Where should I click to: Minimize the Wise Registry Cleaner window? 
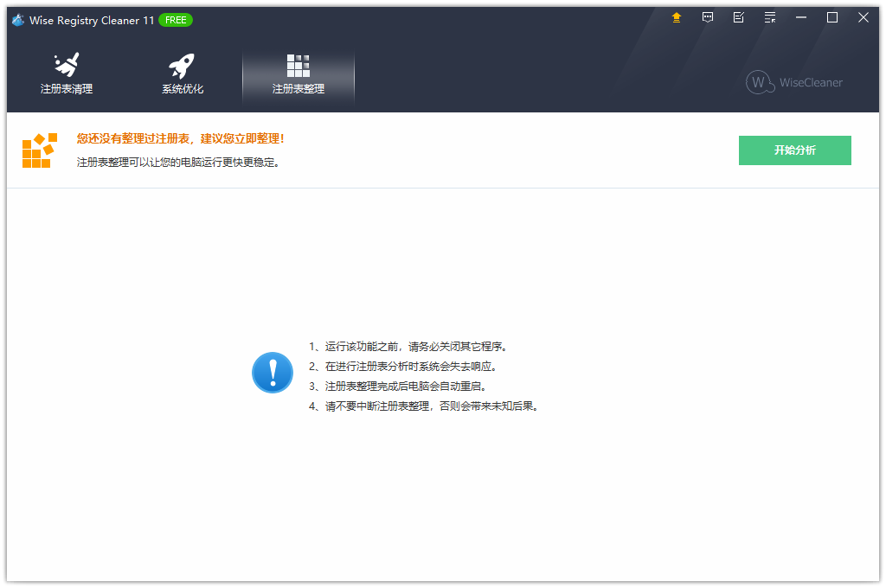(800, 18)
